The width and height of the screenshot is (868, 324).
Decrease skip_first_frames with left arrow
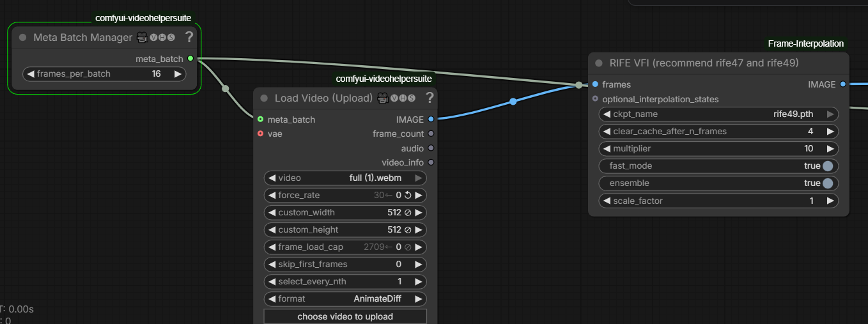(271, 264)
